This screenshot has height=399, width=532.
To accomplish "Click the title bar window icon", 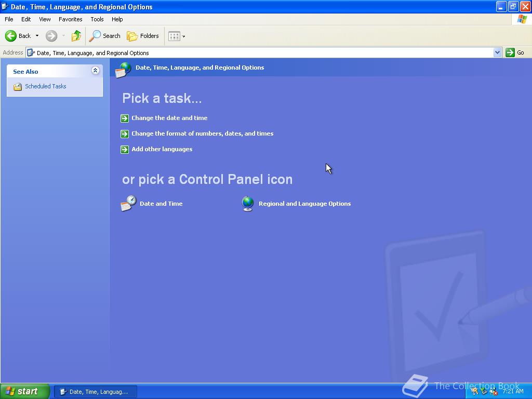I will [5, 6].
